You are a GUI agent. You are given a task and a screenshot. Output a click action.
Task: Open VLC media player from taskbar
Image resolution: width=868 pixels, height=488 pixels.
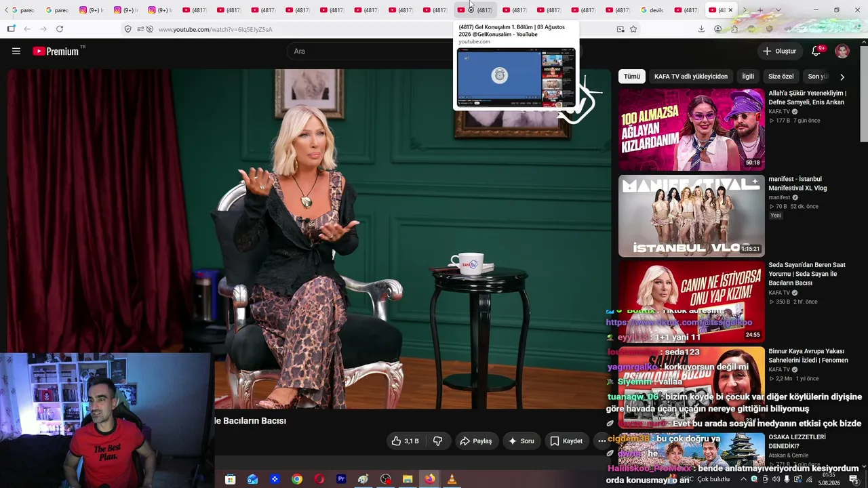tap(452, 479)
